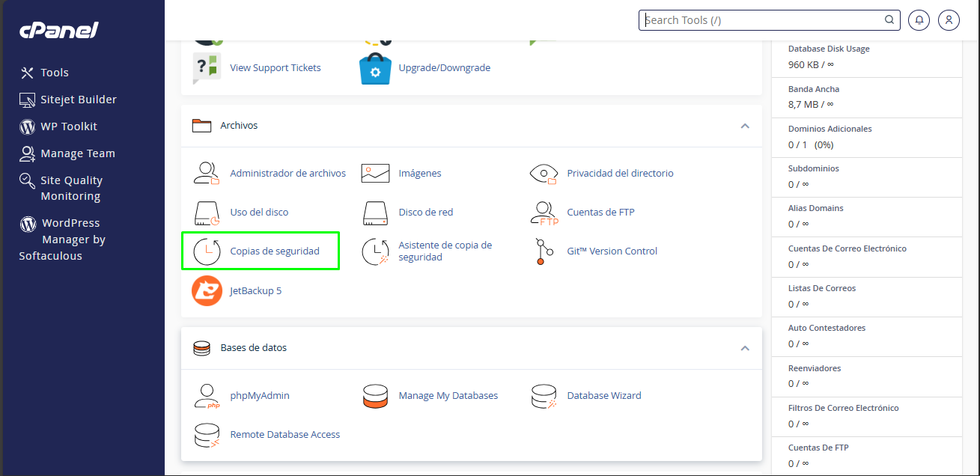980x476 pixels.
Task: Collapse the Archivos section
Action: coord(745,126)
